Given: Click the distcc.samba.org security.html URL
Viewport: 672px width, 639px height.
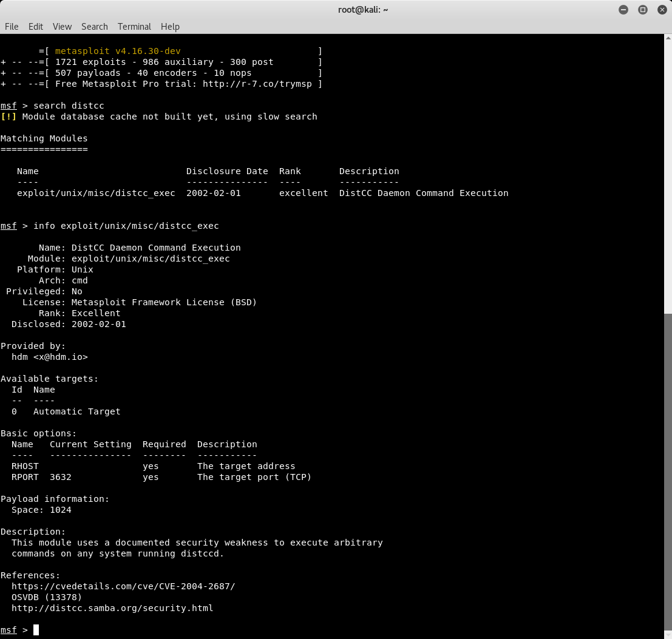Looking at the screenshot, I should [x=112, y=608].
